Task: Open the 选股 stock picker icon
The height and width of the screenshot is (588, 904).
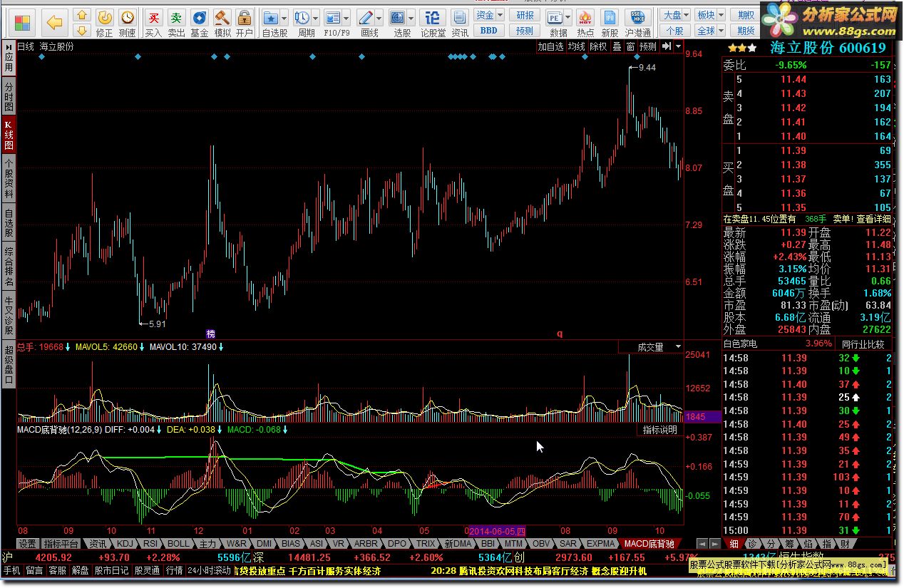Action: point(398,17)
